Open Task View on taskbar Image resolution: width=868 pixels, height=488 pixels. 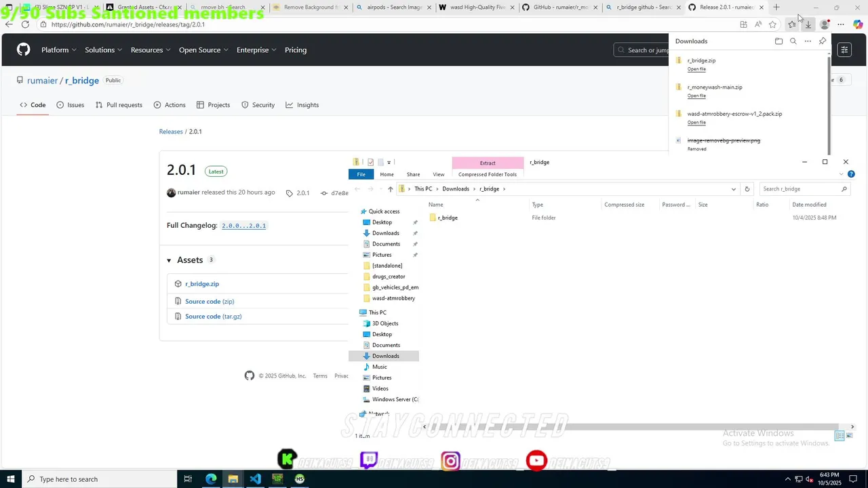point(188,479)
